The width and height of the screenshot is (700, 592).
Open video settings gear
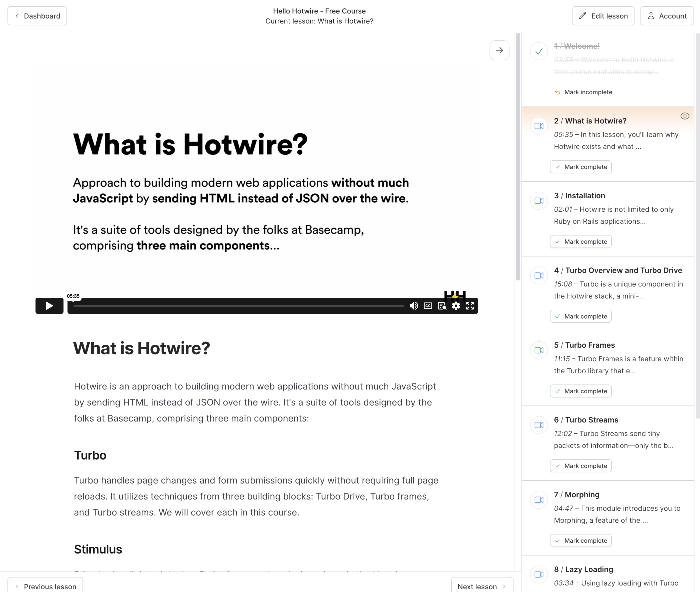(456, 306)
